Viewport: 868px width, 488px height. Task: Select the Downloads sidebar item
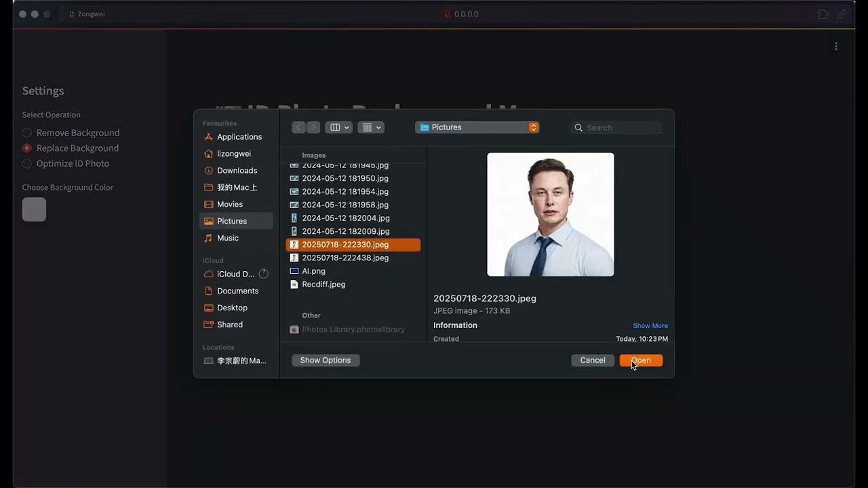pyautogui.click(x=238, y=170)
